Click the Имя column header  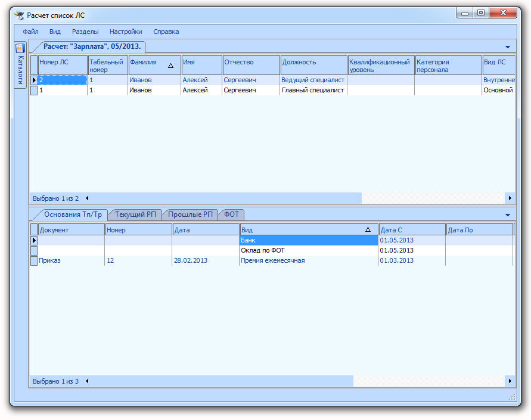[x=201, y=65]
